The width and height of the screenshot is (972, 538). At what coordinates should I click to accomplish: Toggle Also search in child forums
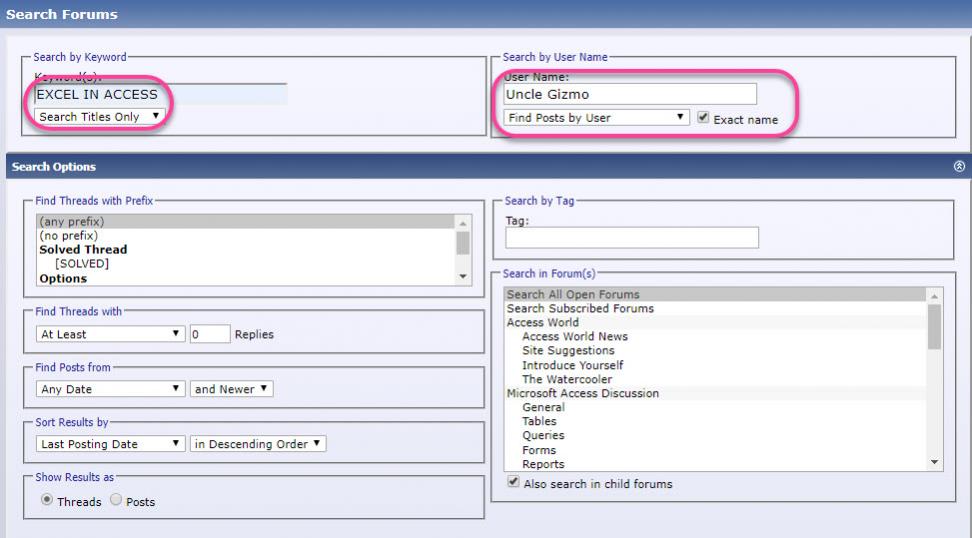point(514,483)
